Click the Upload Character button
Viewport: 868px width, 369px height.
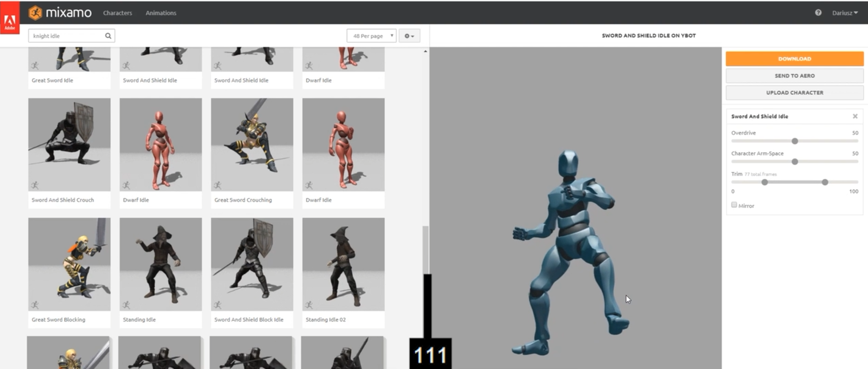pos(794,92)
